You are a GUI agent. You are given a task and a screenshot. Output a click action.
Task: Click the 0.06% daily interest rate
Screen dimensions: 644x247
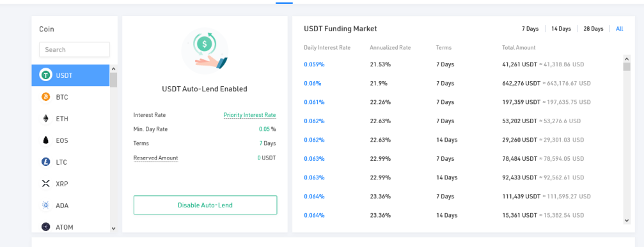click(x=313, y=83)
